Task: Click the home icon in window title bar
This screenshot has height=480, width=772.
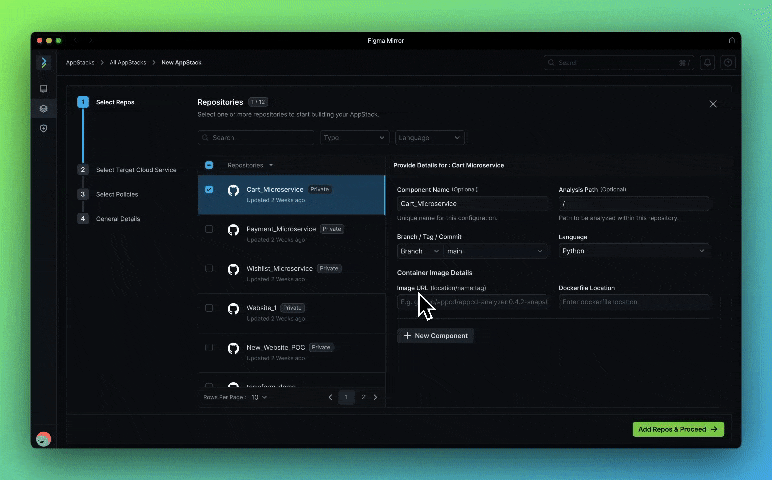Action: coord(732,40)
